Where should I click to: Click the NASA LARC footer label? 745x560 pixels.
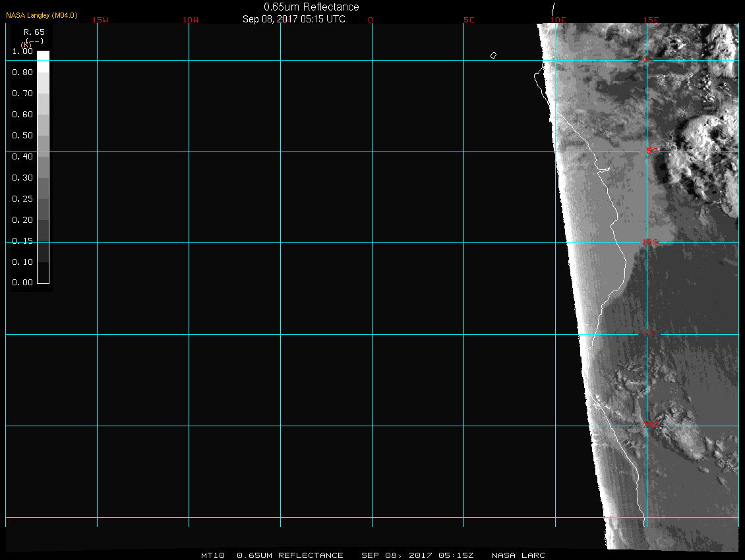(x=518, y=555)
